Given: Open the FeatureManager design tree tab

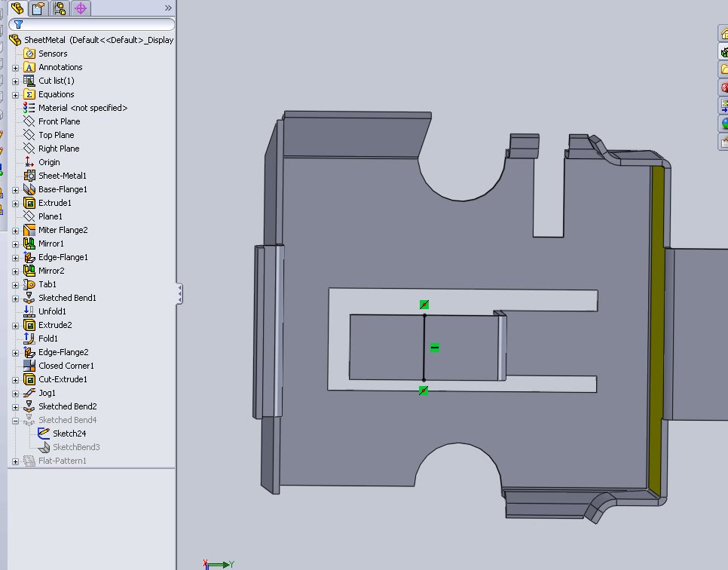Looking at the screenshot, I should coord(17,8).
